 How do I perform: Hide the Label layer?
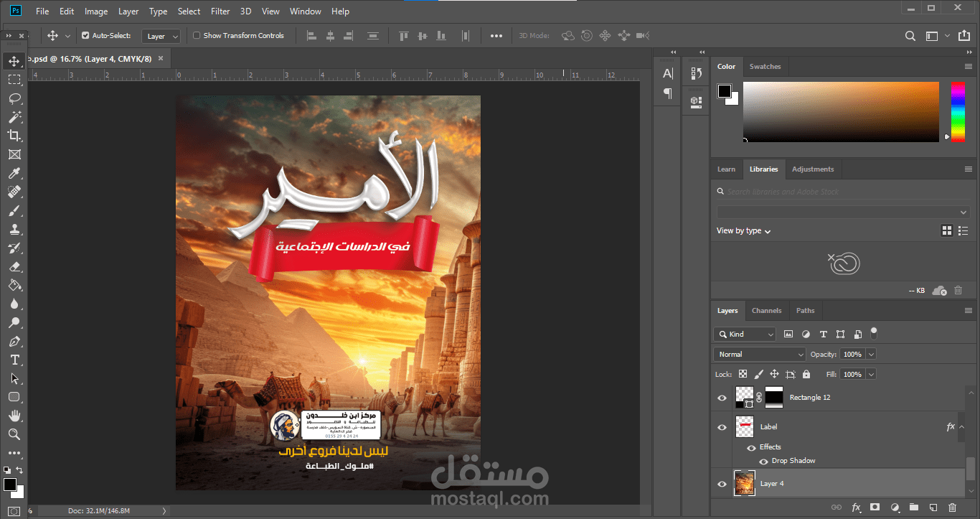[722, 426]
